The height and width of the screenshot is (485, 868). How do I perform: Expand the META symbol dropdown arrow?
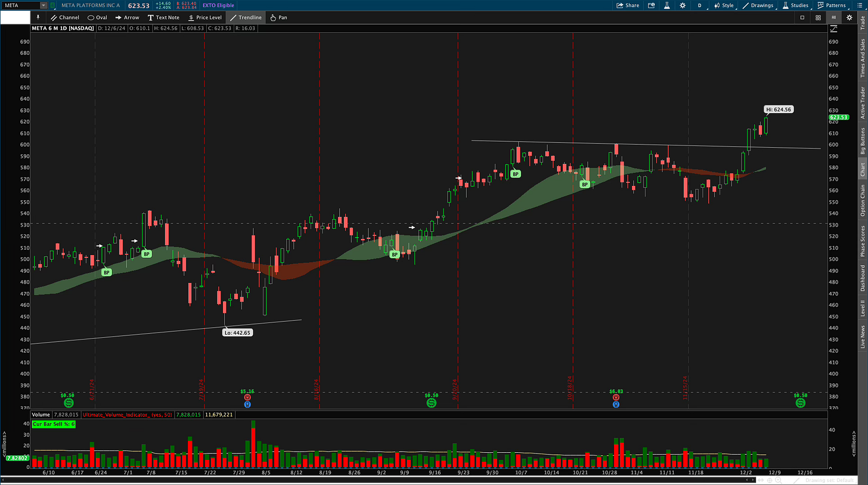click(x=44, y=5)
